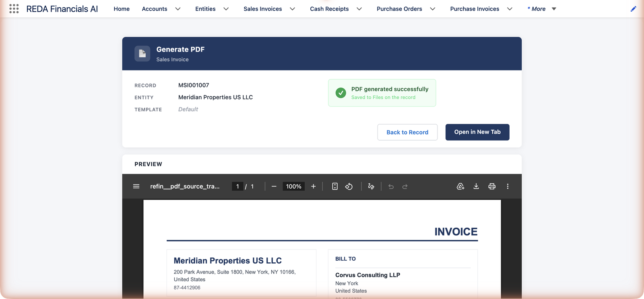This screenshot has width=644, height=299.
Task: Open the Entities tab
Action: tap(205, 9)
